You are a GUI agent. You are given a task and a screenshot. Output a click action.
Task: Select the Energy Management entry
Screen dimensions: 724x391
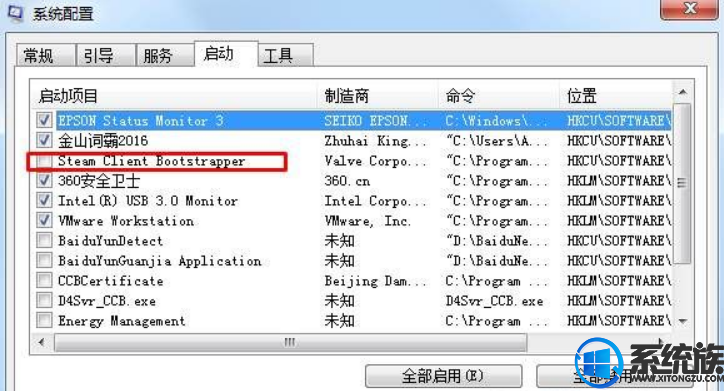[x=122, y=321]
